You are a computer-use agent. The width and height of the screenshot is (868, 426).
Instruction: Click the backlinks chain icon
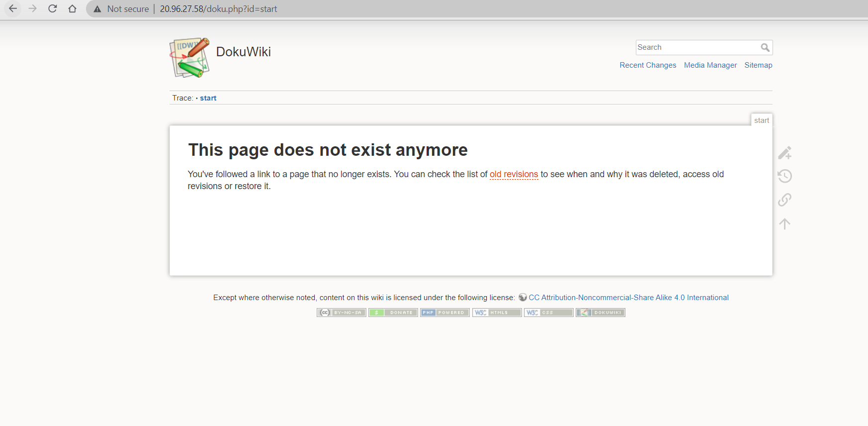click(x=784, y=200)
